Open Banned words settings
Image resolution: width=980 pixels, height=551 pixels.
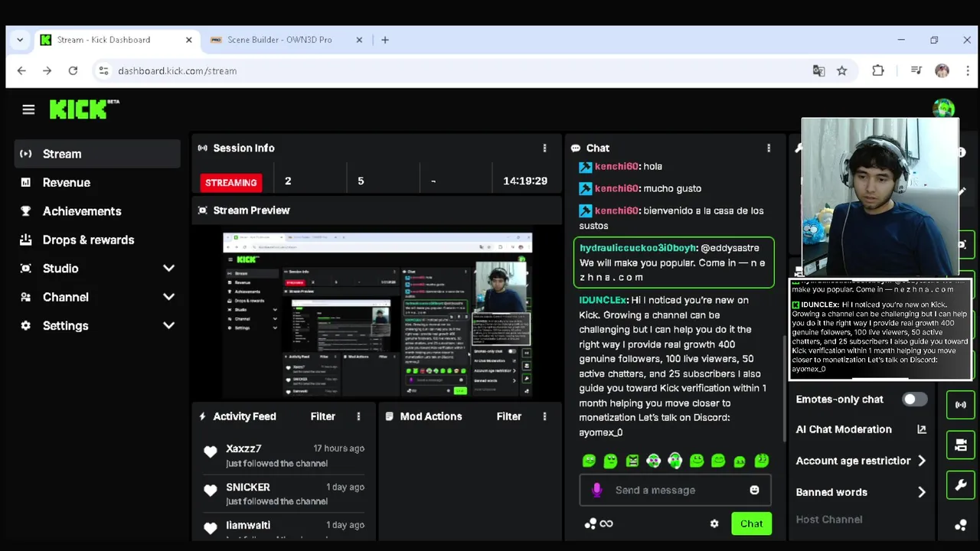[861, 492]
